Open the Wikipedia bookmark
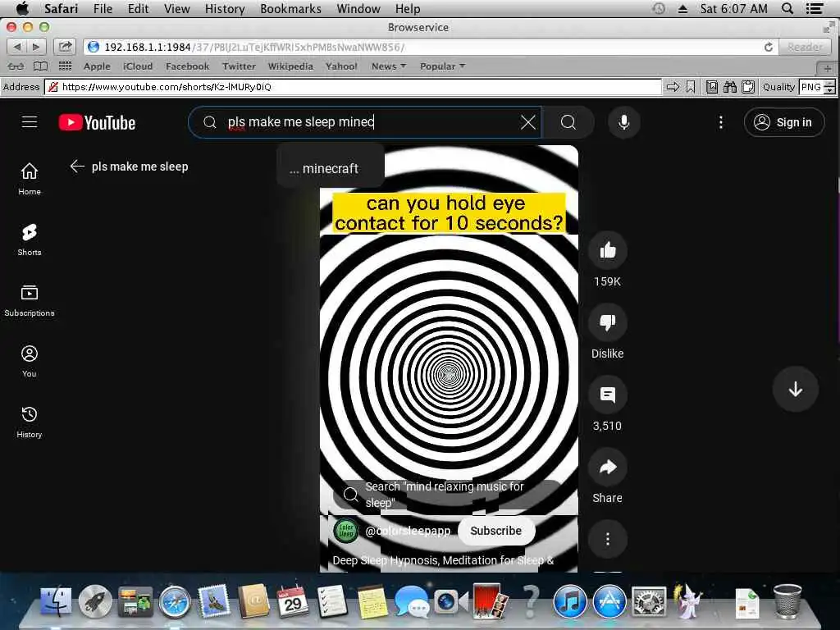The height and width of the screenshot is (630, 840). (290, 66)
